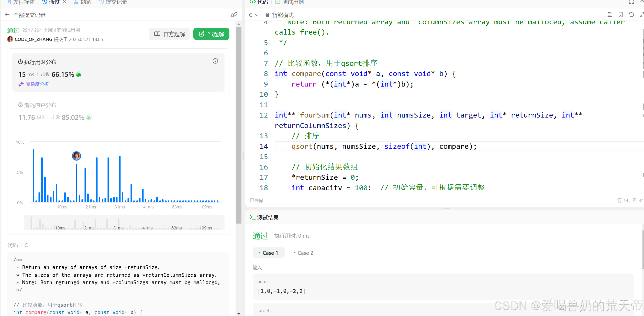Click the 已存储 saved status text
The width and height of the screenshot is (644, 316).
(x=257, y=200)
